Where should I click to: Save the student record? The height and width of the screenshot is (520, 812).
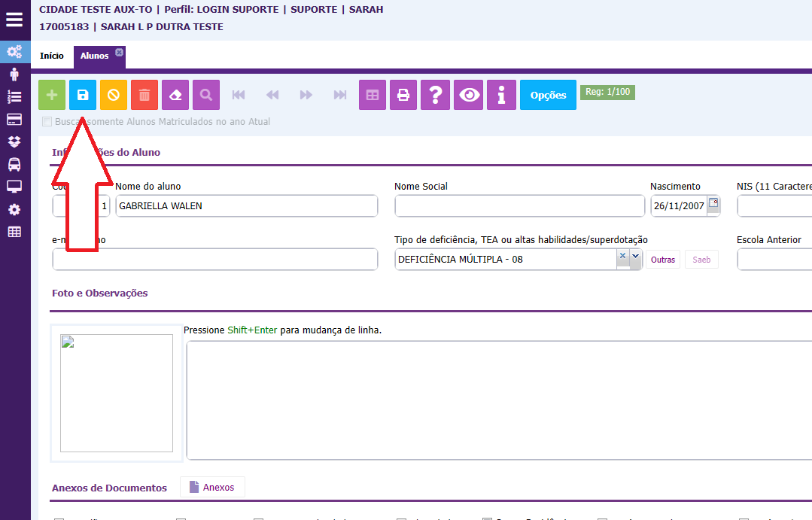(x=83, y=95)
